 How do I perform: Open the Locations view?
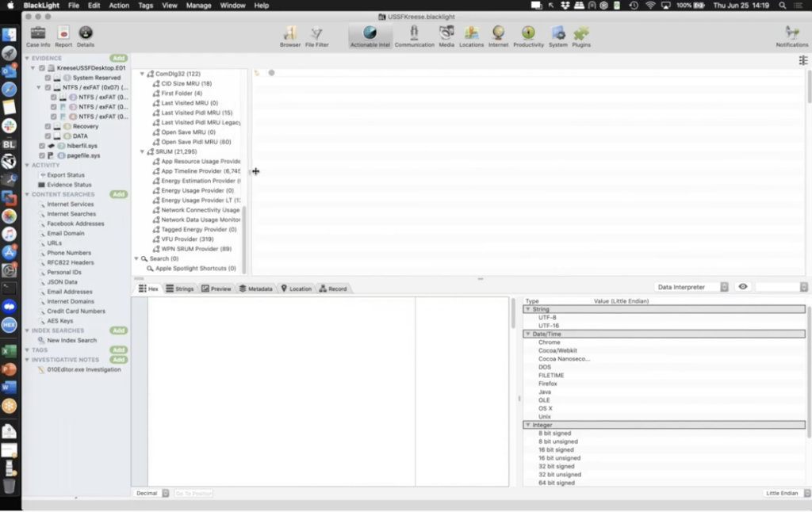471,36
